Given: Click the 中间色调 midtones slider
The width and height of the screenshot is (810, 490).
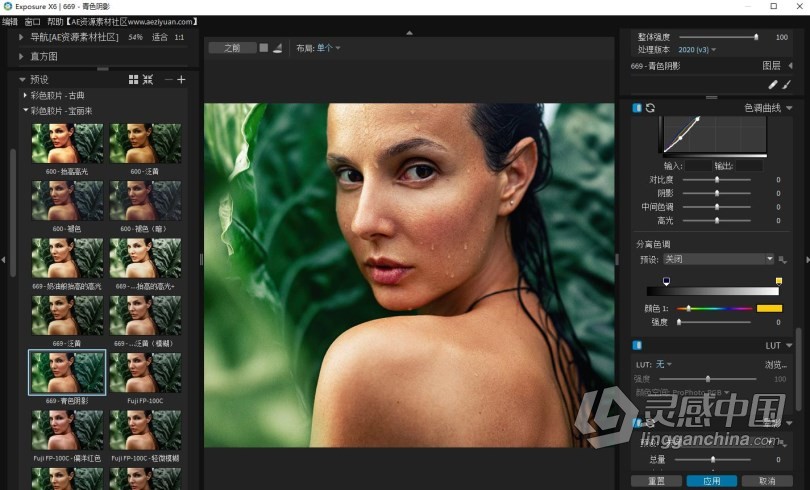Looking at the screenshot, I should click(716, 207).
